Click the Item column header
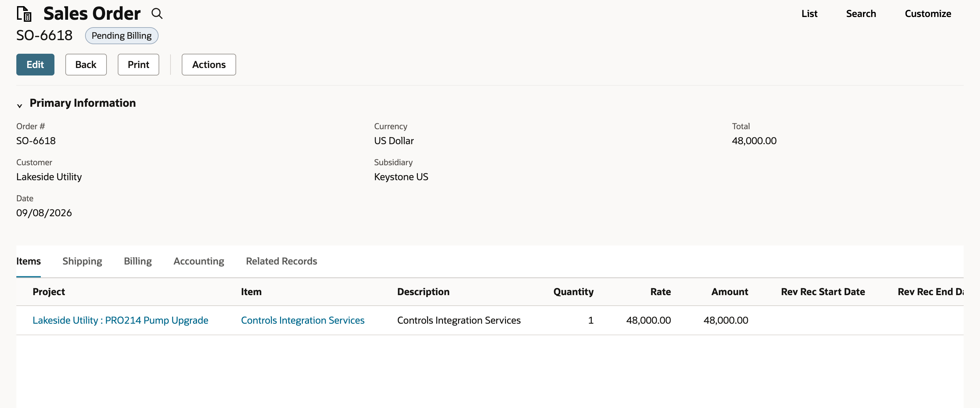 (x=251, y=292)
